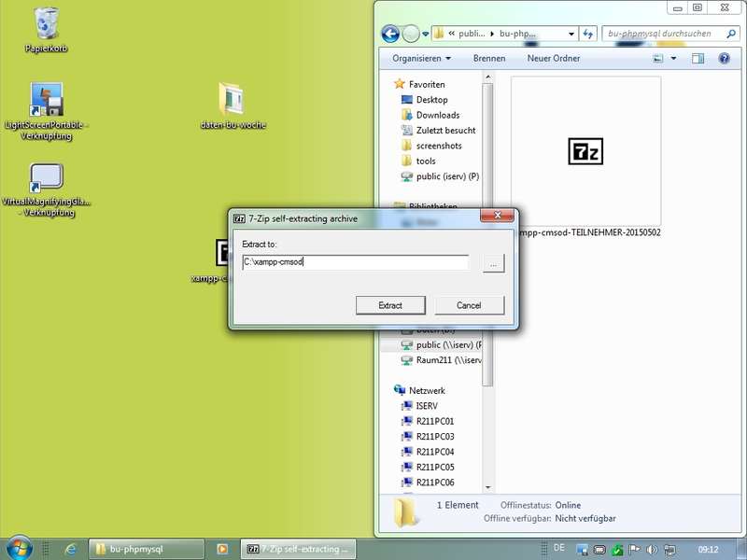Click DE language indicator in taskbar

tap(559, 548)
